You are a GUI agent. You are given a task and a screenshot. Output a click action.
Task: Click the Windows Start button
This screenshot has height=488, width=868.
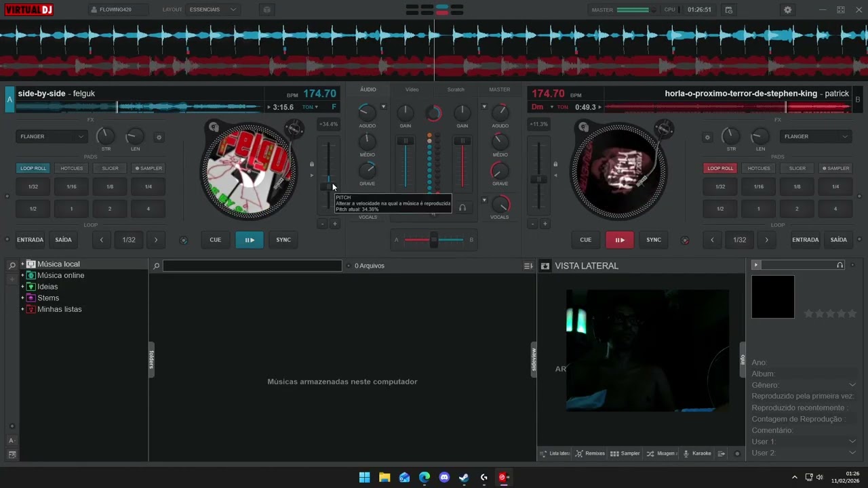(x=365, y=477)
